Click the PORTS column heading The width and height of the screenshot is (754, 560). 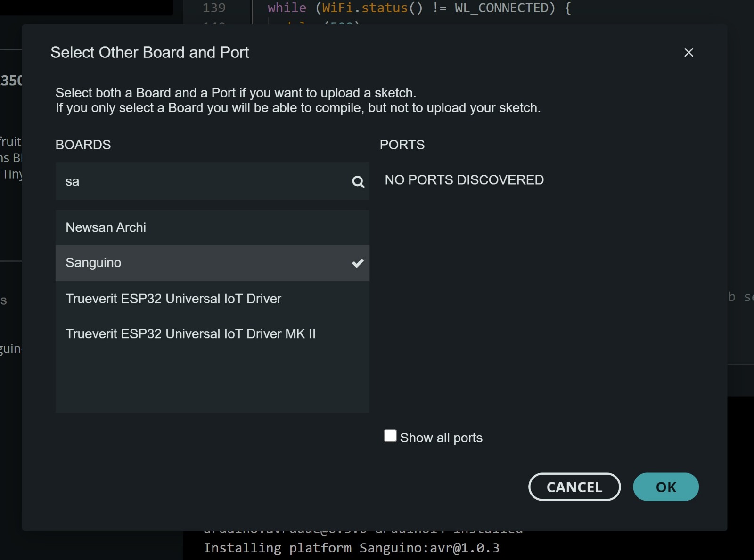click(x=402, y=145)
